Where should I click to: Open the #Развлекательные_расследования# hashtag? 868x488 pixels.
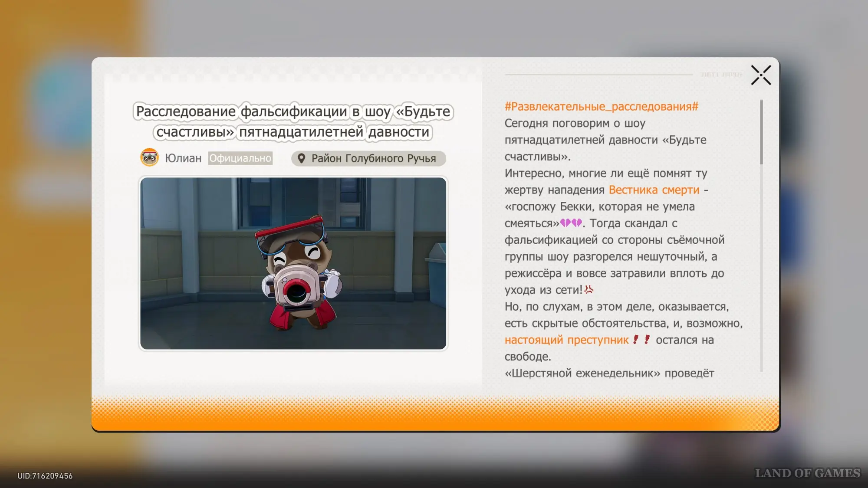tap(601, 107)
